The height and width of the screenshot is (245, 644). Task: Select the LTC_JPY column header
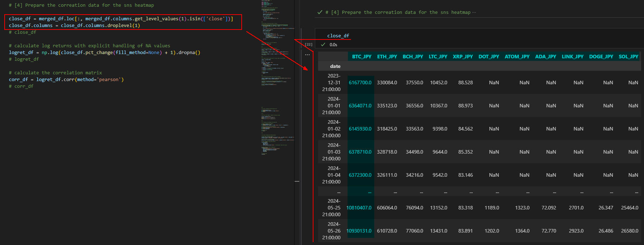438,57
